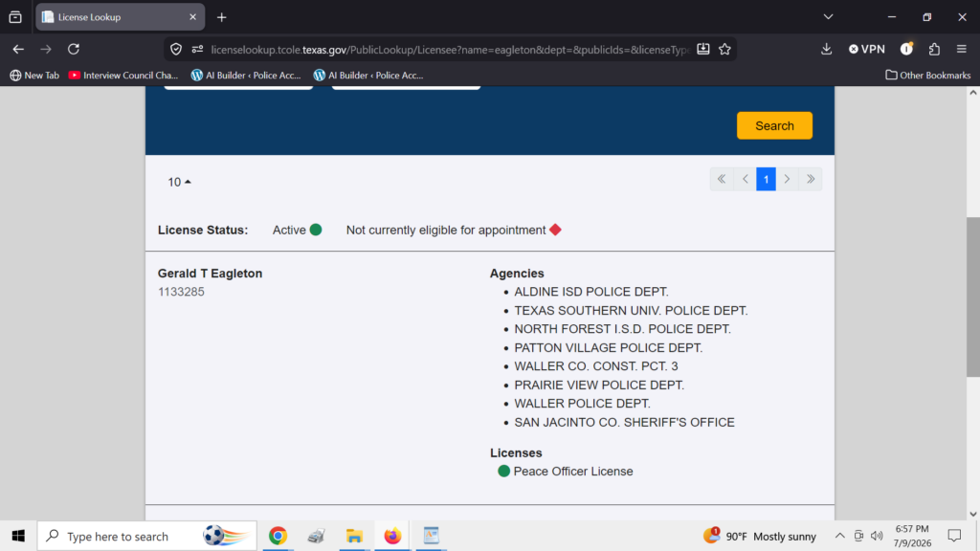Click SAN JACINTO CO. SHERIFF'S OFFICE entry
Viewport: 980px width, 551px height.
point(624,422)
